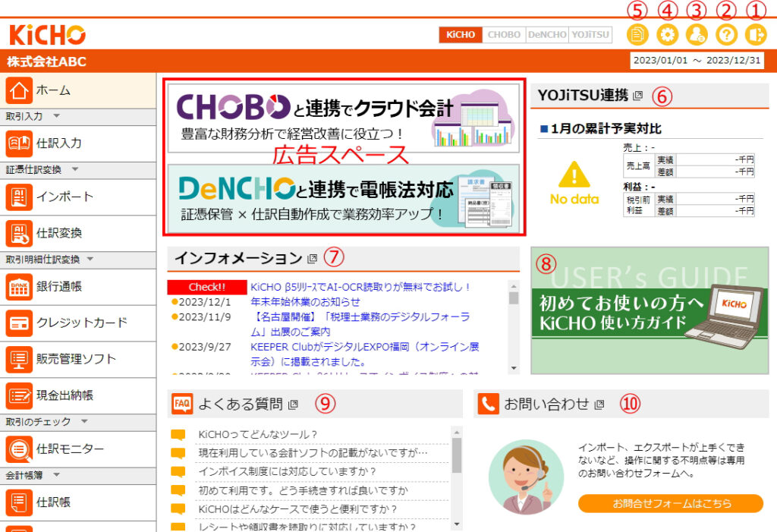Open FAQ KiCHOってどんなツール？
Screen dimensions: 777x532
point(258,434)
